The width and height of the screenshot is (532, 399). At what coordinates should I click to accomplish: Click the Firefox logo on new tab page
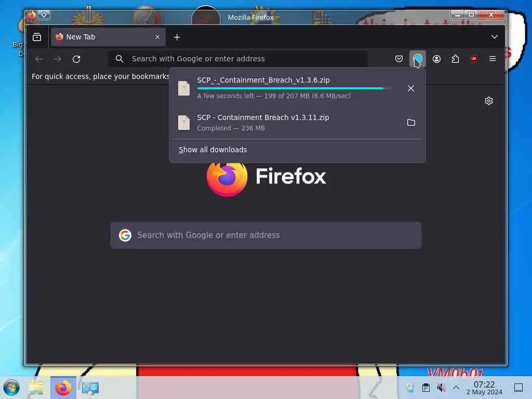(x=227, y=178)
